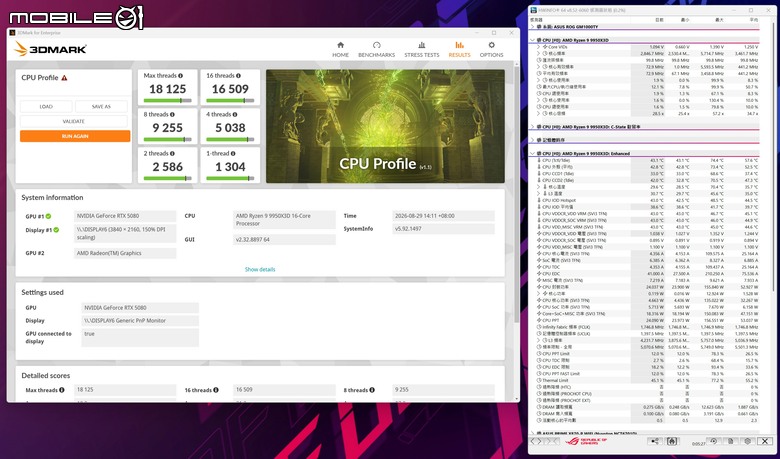
Task: Click the 3DMark results vertical scrollbar
Action: [x=516, y=194]
